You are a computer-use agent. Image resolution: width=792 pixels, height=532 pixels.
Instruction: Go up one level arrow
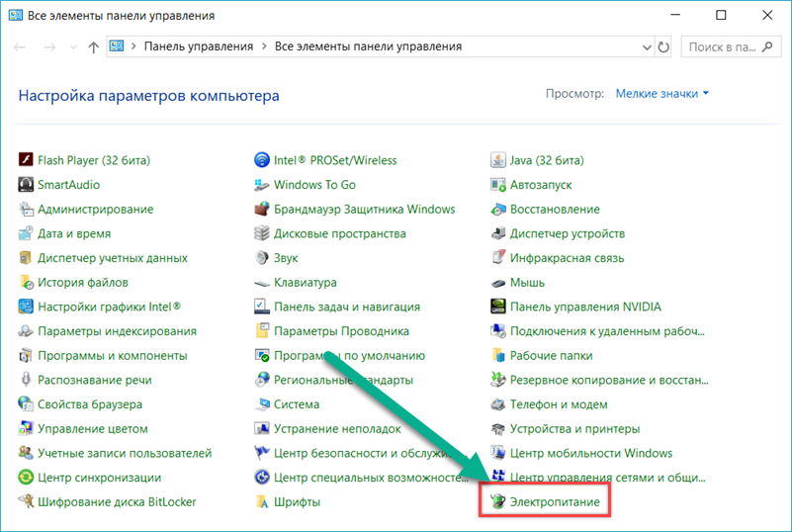pyautogui.click(x=94, y=47)
